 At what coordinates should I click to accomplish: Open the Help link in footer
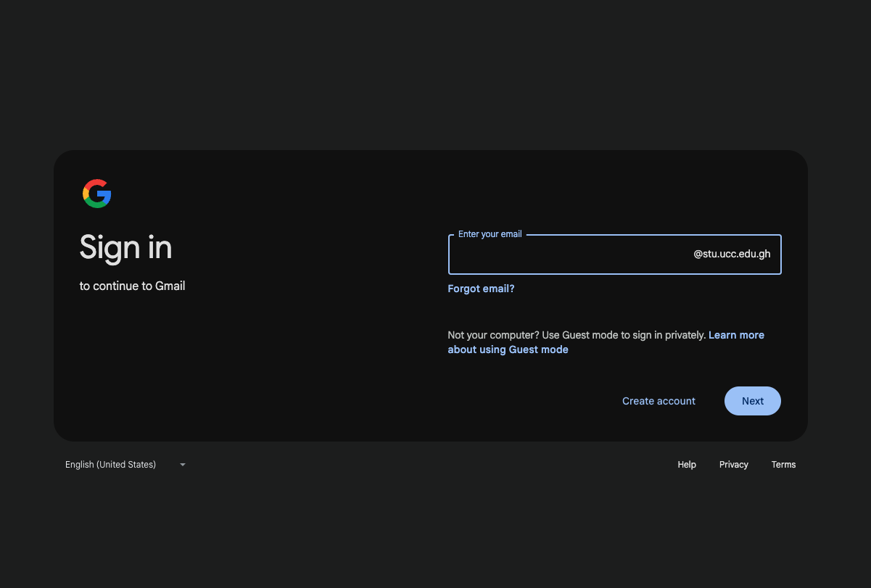pyautogui.click(x=687, y=465)
